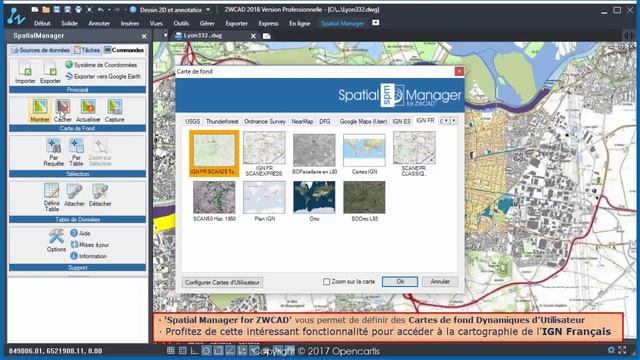Switch to the Ordnance Survey tab
The height and width of the screenshot is (360, 640).
265,121
